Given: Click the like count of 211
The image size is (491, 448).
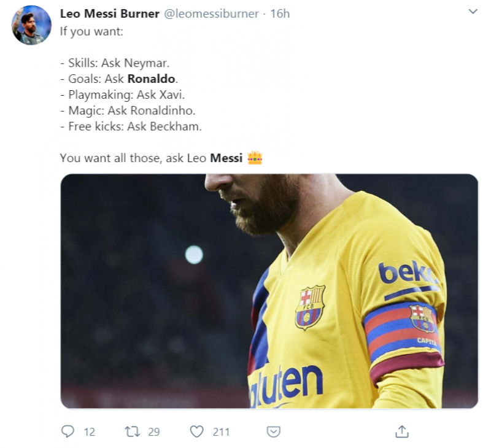Looking at the screenshot, I should point(221,432).
